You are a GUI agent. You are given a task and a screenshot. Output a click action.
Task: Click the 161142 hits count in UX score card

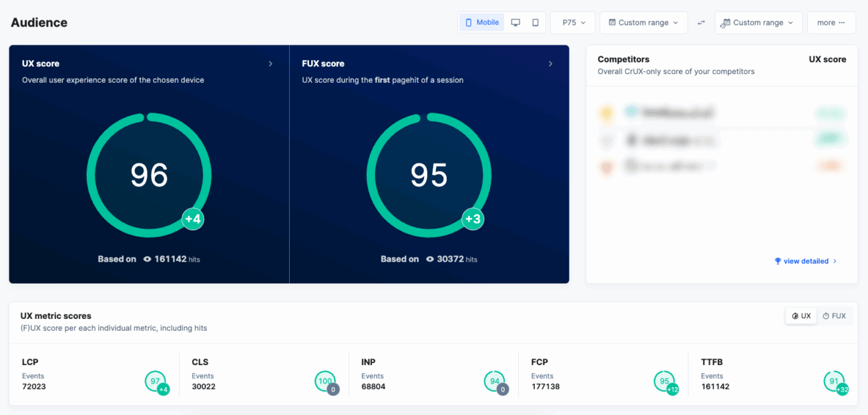click(x=170, y=259)
